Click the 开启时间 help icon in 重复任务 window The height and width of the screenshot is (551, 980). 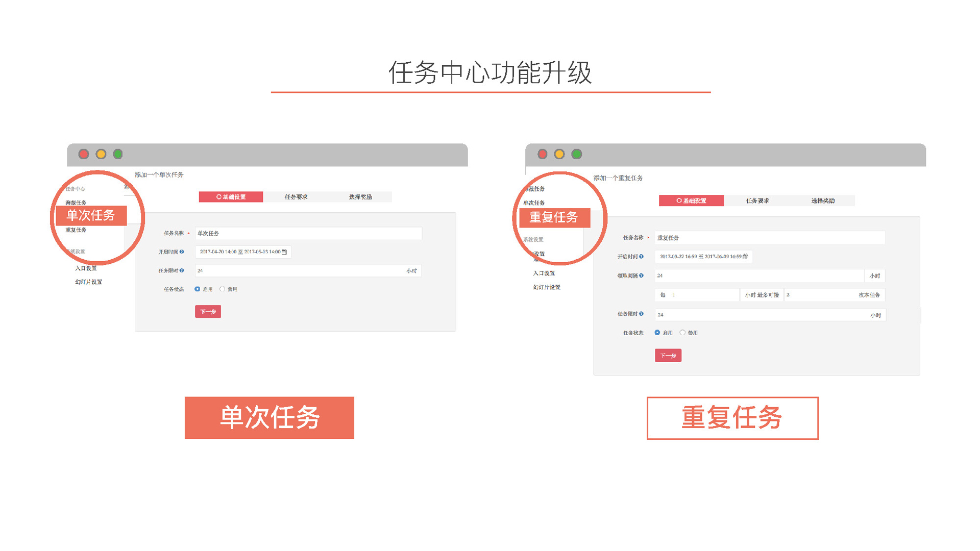pyautogui.click(x=641, y=257)
